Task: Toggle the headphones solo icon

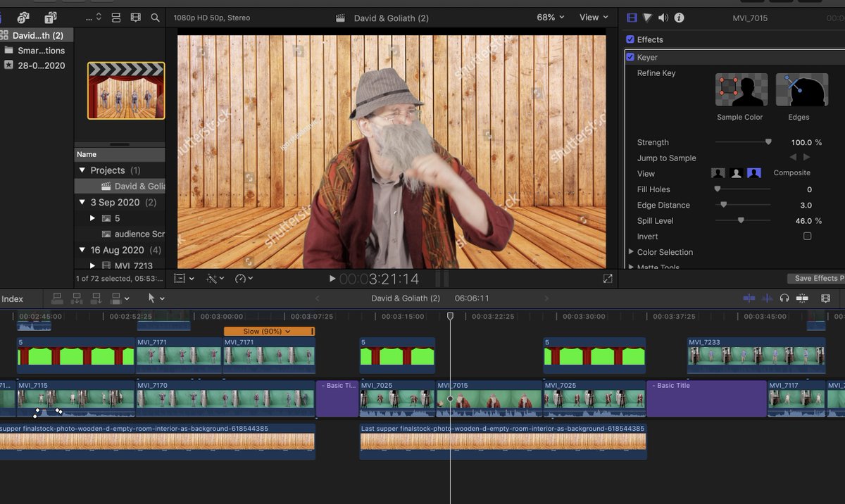Action: (x=784, y=298)
